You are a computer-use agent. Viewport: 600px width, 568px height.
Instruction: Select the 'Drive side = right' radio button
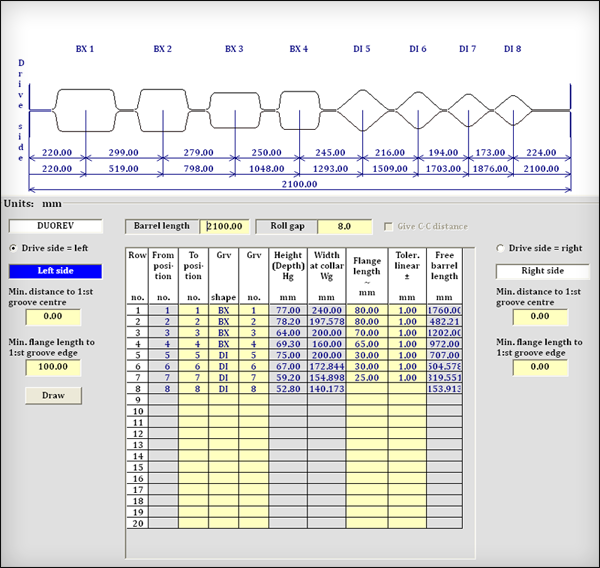tap(500, 248)
